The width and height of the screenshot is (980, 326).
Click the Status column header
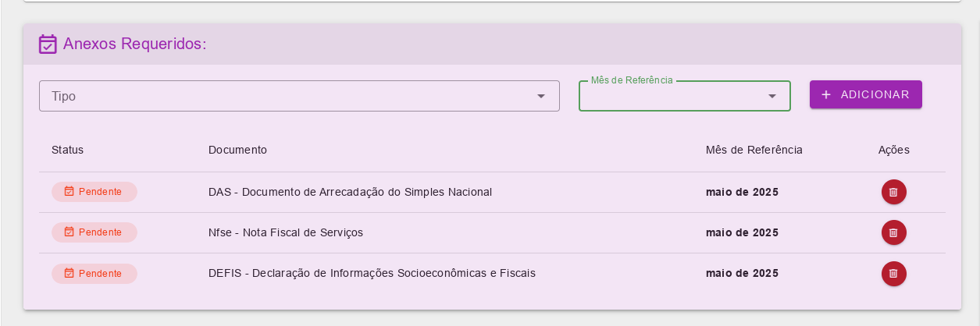67,150
